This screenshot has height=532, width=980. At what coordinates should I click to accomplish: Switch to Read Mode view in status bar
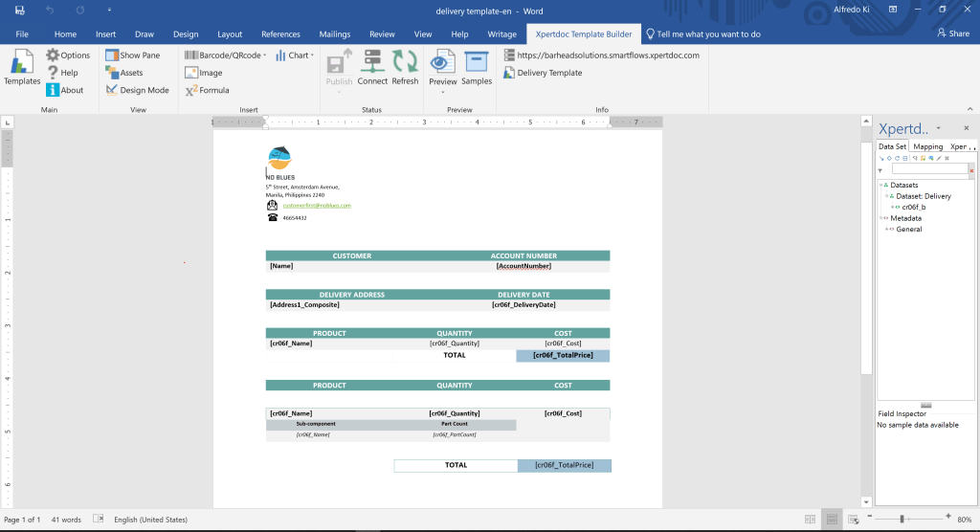810,520
